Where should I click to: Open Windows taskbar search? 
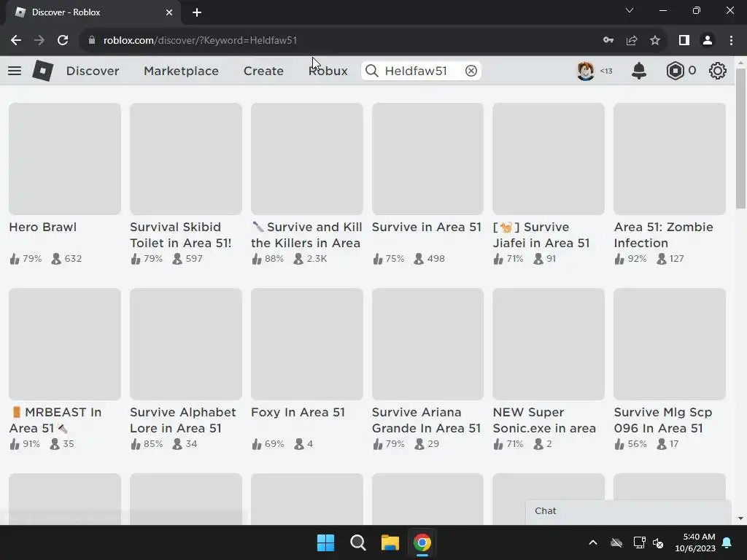coord(357,542)
